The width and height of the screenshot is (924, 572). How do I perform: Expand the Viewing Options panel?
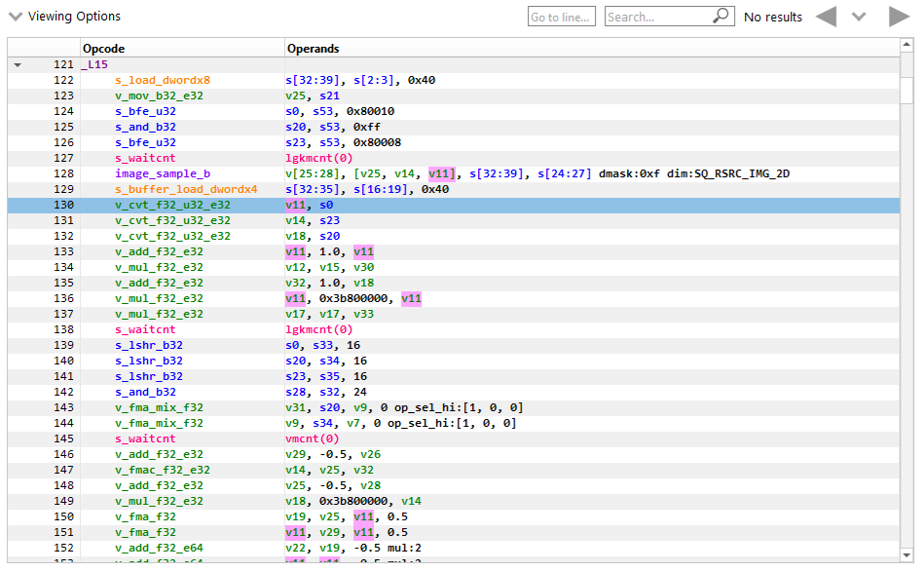pos(15,16)
